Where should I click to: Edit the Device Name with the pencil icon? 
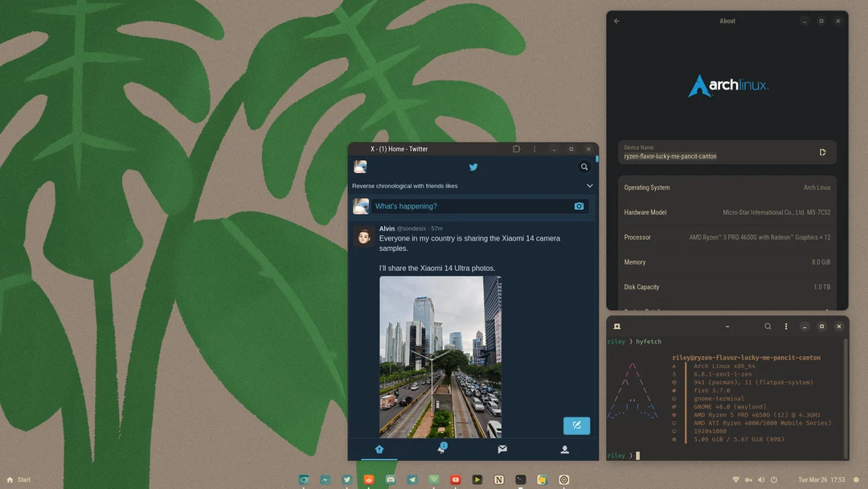pyautogui.click(x=822, y=151)
